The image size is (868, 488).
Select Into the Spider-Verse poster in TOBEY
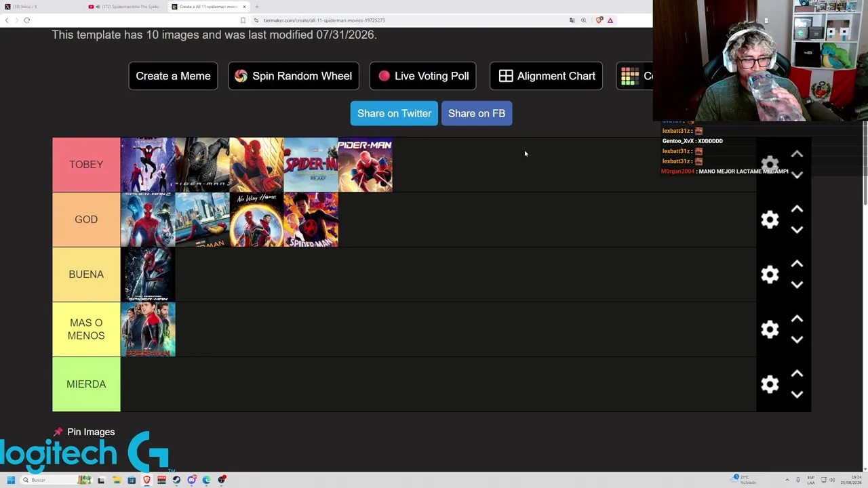pos(148,165)
